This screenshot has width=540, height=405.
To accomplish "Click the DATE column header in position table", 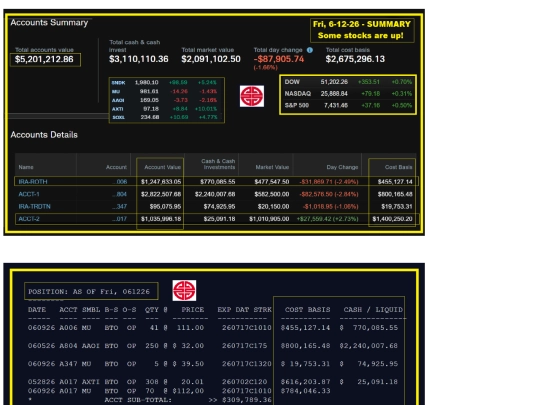I will click(x=37, y=310).
